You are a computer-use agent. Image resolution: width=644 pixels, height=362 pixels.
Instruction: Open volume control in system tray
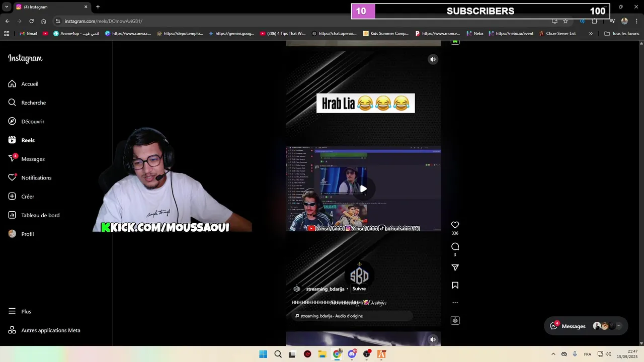pyautogui.click(x=608, y=354)
